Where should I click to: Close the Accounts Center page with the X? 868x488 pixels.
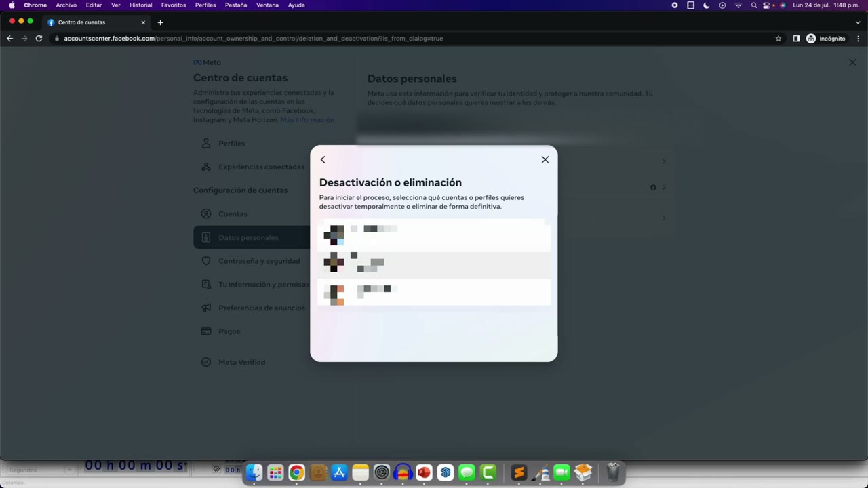(852, 62)
